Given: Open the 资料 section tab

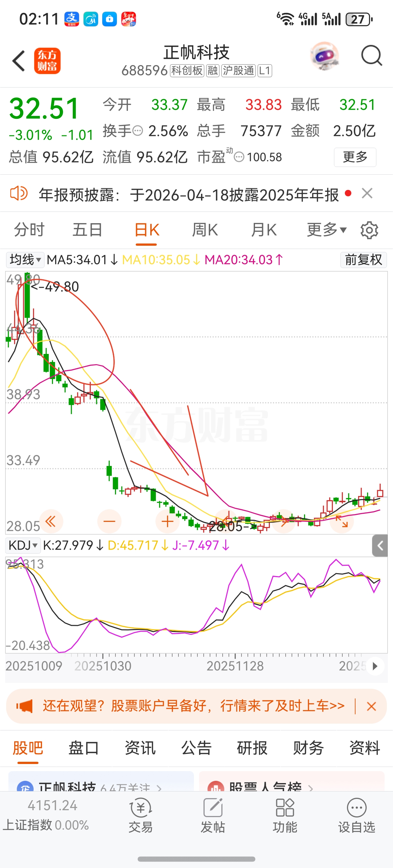Looking at the screenshot, I should [x=364, y=748].
